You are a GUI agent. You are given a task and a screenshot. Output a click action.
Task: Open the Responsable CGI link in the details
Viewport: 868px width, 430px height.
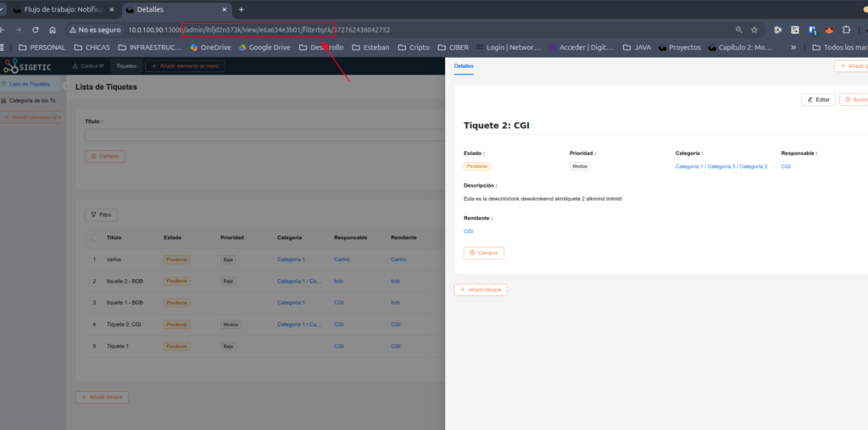786,166
